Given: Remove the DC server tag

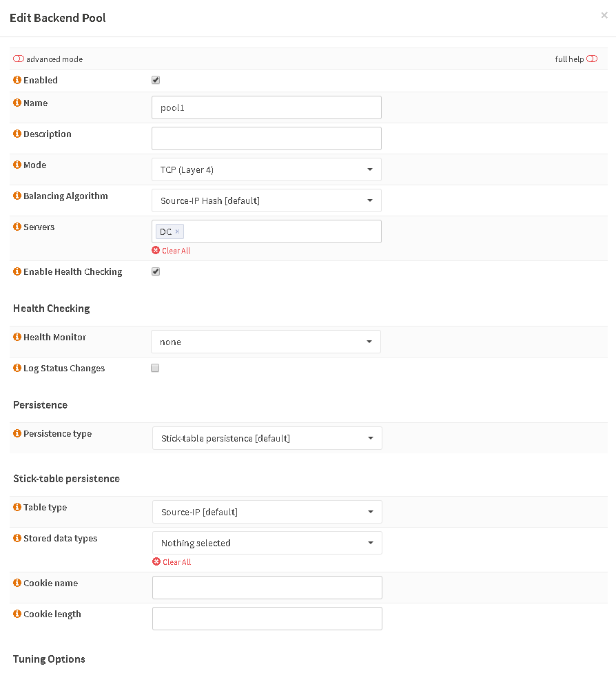Looking at the screenshot, I should [x=177, y=231].
